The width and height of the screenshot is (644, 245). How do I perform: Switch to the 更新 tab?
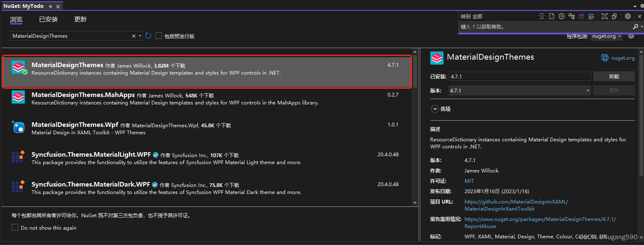point(80,19)
